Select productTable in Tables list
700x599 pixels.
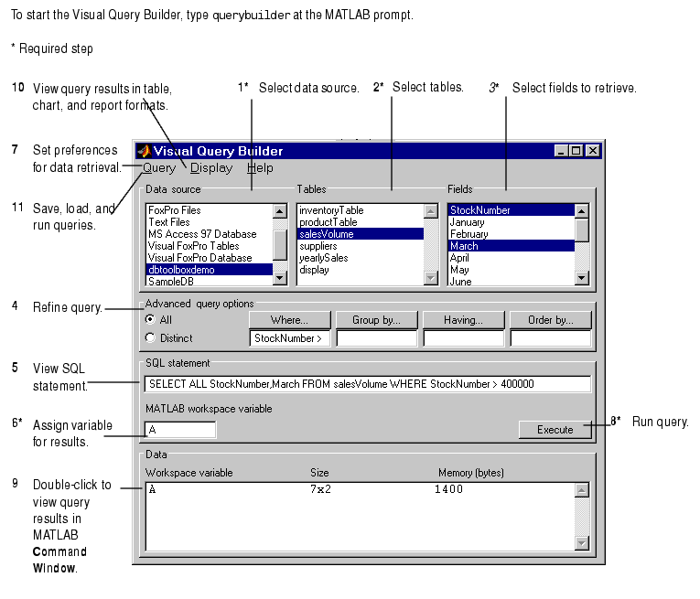click(361, 222)
